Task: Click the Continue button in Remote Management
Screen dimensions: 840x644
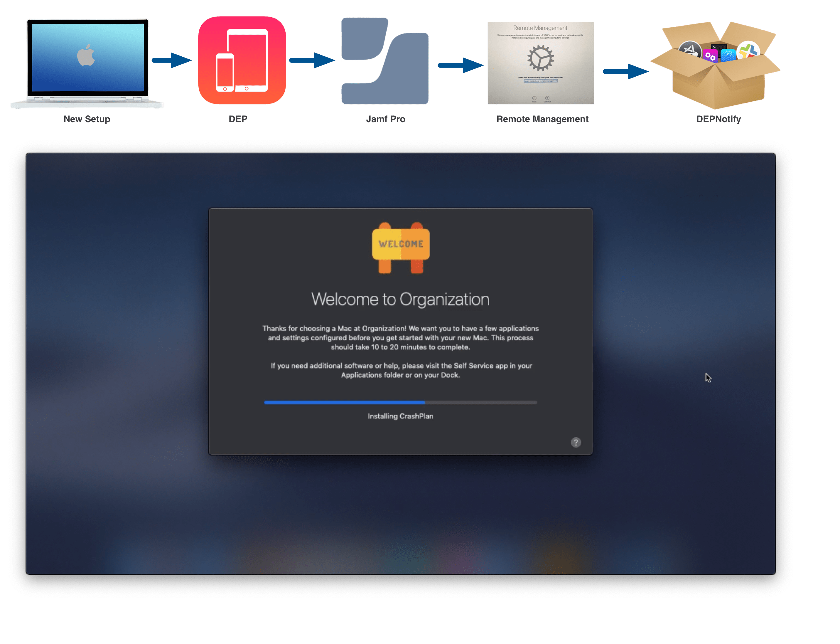Action: 547,99
